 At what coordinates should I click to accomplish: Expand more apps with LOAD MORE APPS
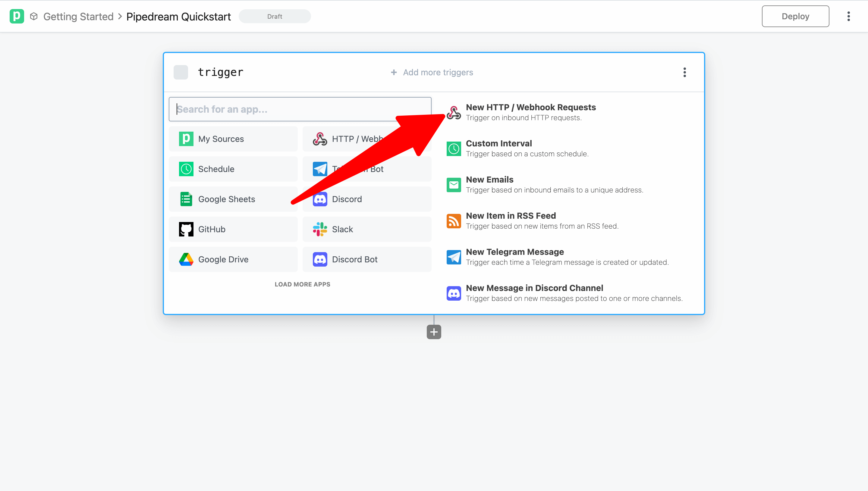pyautogui.click(x=302, y=284)
